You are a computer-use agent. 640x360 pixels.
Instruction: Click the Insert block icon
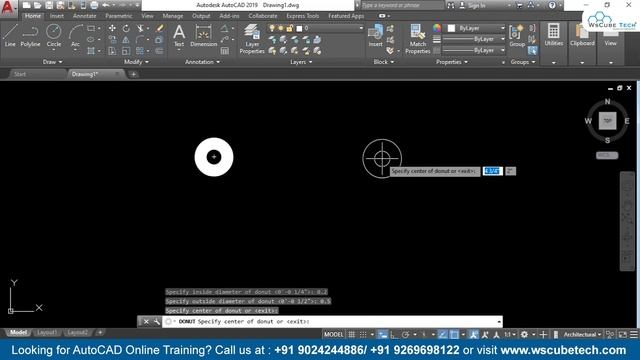tap(376, 36)
